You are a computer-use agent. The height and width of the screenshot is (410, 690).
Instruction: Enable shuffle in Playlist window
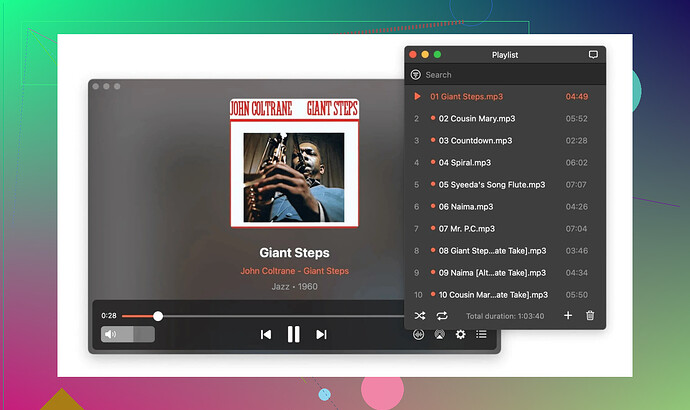click(x=420, y=316)
